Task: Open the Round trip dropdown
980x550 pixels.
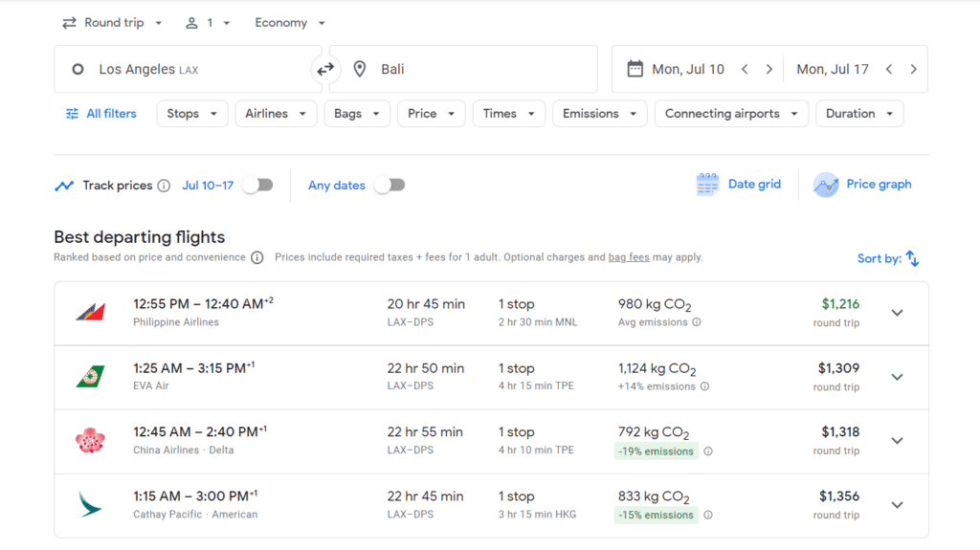Action: [113, 23]
